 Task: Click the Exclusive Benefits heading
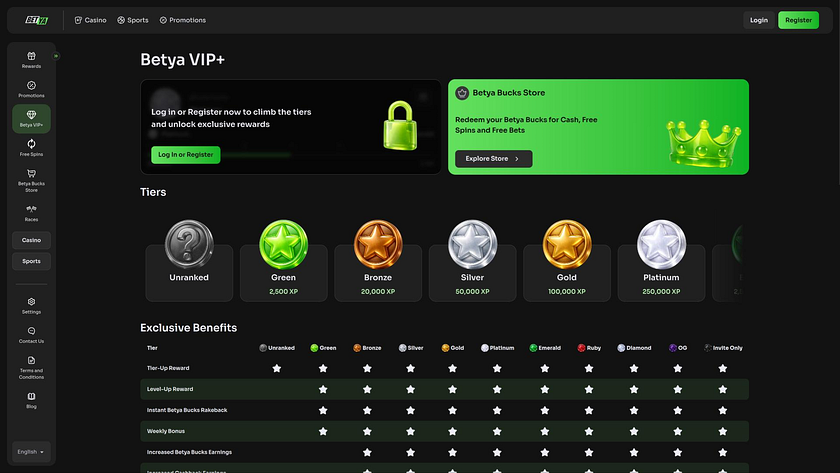tap(189, 328)
